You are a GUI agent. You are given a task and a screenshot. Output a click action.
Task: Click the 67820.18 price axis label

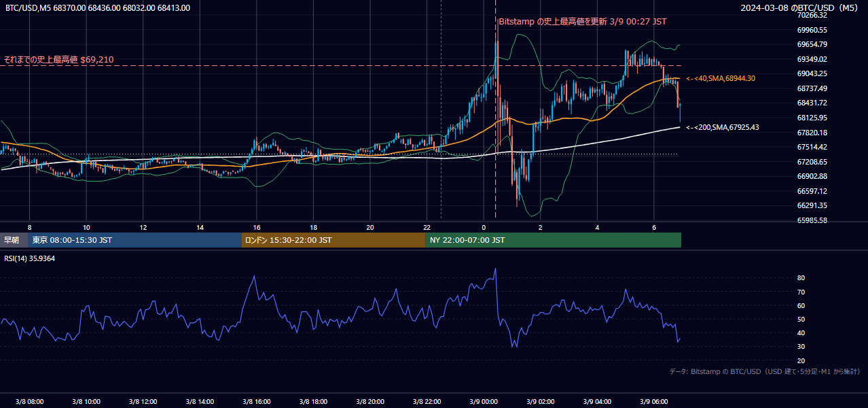click(812, 133)
